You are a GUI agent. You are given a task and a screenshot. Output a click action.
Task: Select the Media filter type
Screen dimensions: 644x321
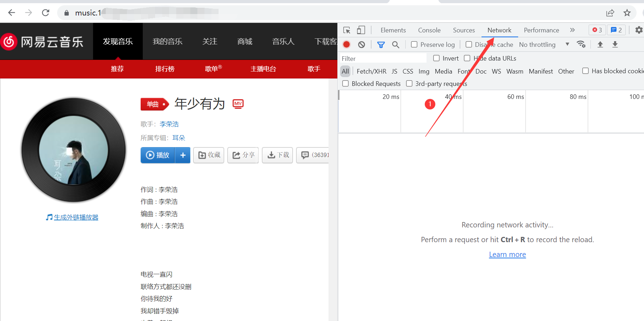pos(443,71)
